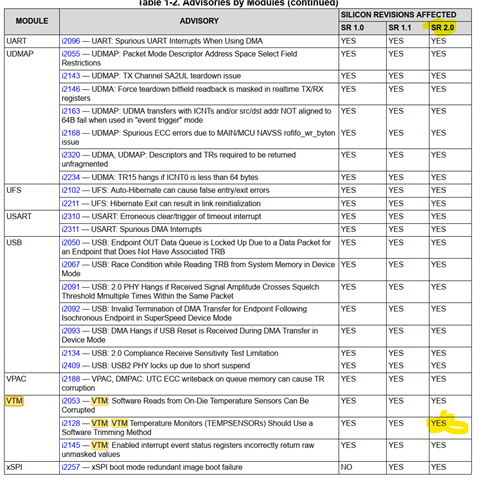Click SR 2.0 YES in i2188 row

(438, 379)
